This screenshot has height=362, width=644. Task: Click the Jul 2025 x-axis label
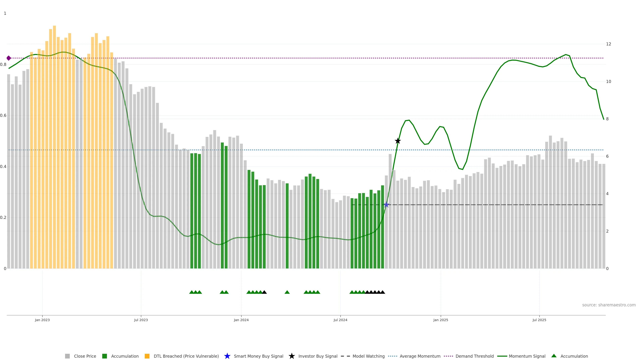coord(539,320)
